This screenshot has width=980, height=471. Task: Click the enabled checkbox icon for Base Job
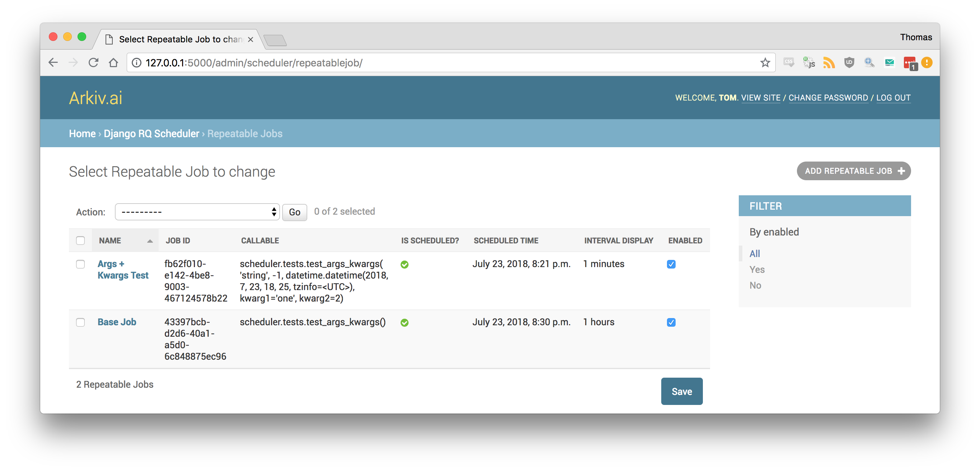[x=672, y=322]
